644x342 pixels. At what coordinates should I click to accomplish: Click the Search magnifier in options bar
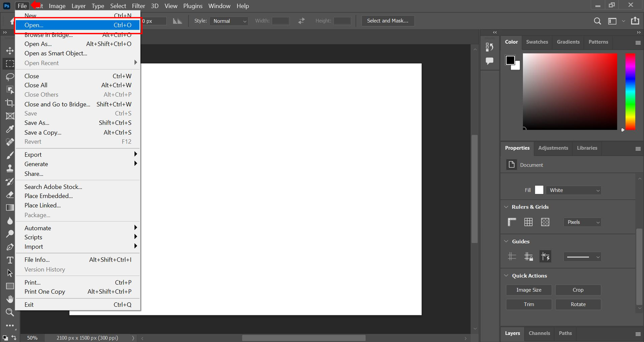coord(597,21)
